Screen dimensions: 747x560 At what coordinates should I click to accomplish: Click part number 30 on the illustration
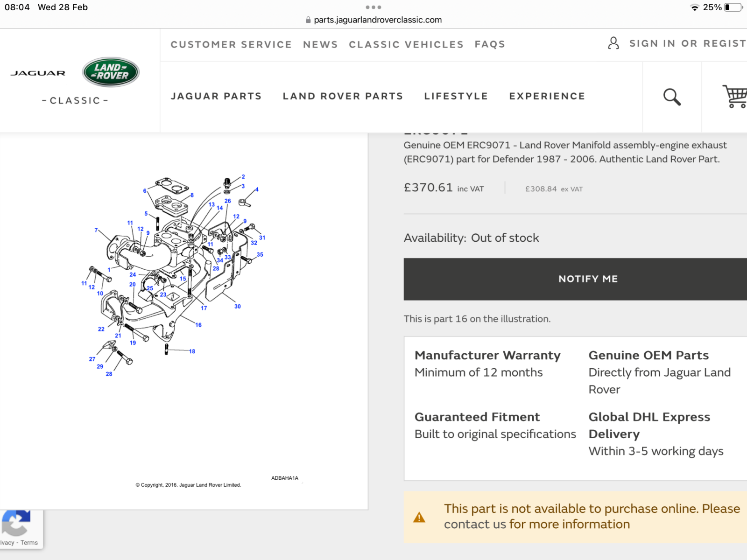click(238, 307)
